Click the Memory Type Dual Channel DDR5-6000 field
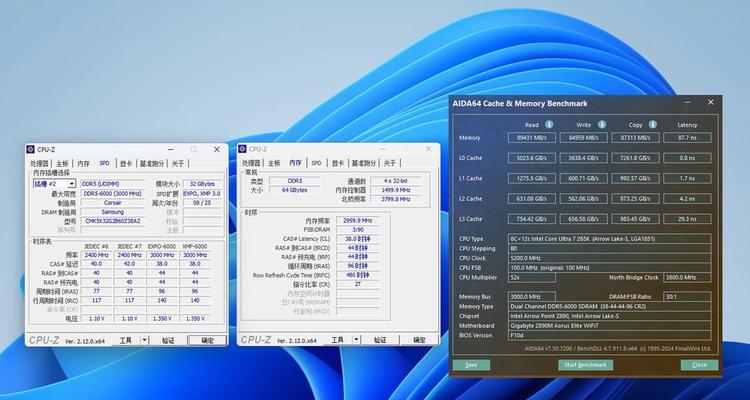Screen dimensions: 750x400 [x=609, y=306]
